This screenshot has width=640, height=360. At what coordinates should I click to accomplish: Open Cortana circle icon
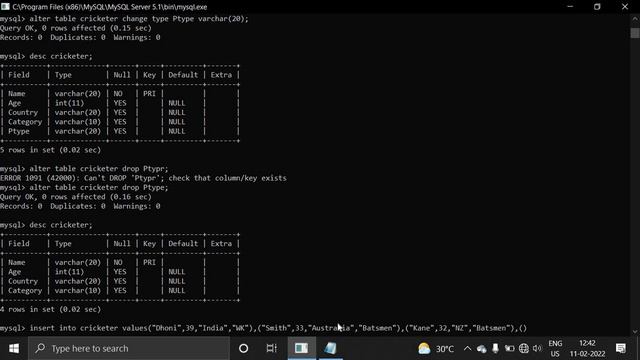(x=244, y=348)
